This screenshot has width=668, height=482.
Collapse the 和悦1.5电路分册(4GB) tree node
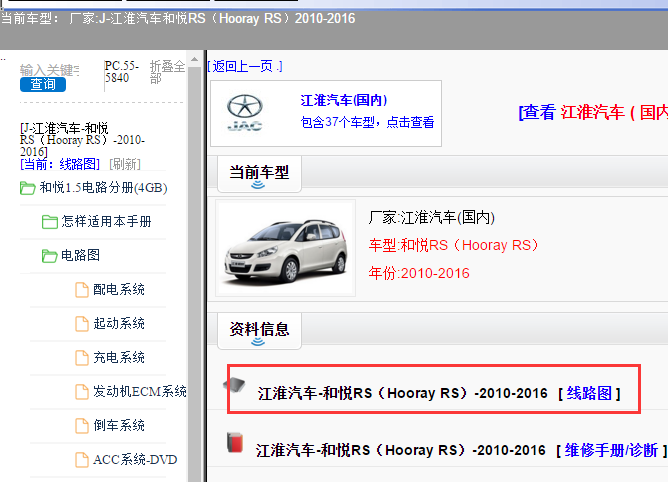pyautogui.click(x=103, y=188)
